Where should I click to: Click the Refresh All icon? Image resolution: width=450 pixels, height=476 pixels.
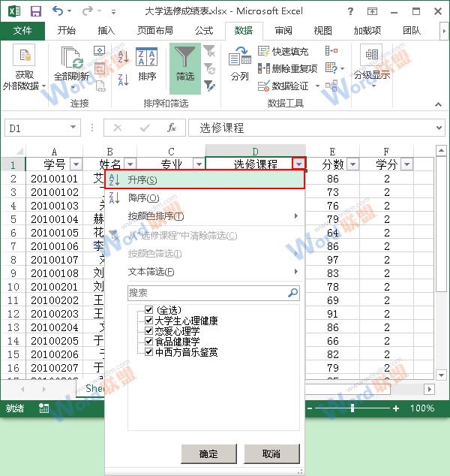72,58
